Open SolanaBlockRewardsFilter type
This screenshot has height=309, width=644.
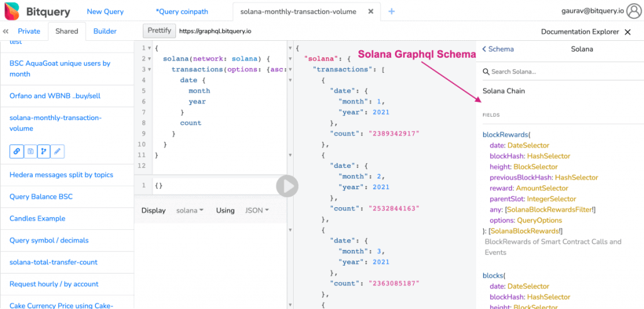550,210
